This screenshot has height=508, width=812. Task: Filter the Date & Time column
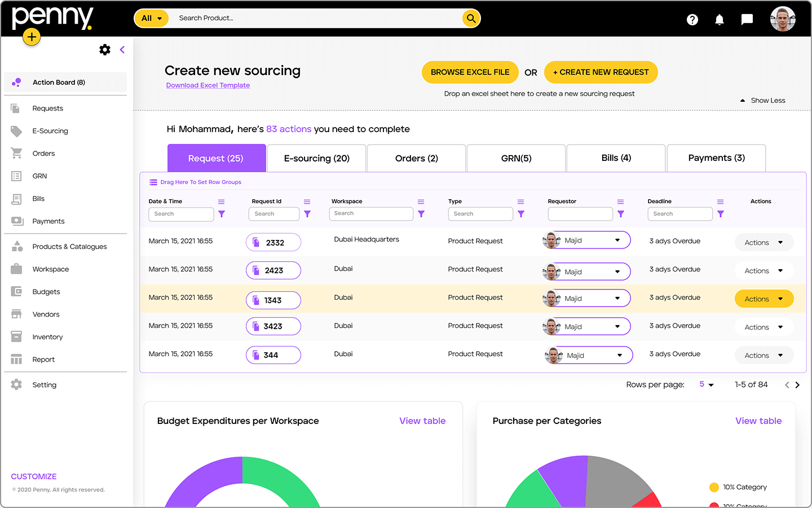click(x=222, y=214)
